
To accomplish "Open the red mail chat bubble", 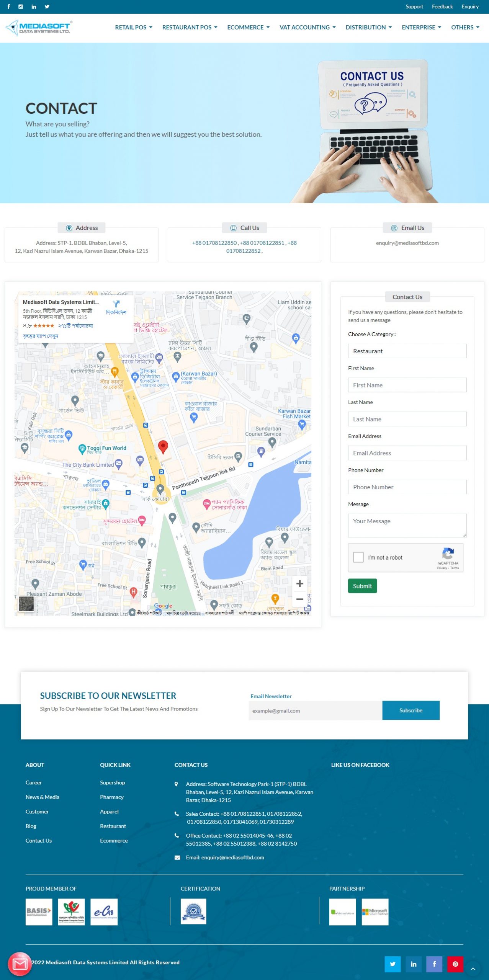I will [x=20, y=964].
